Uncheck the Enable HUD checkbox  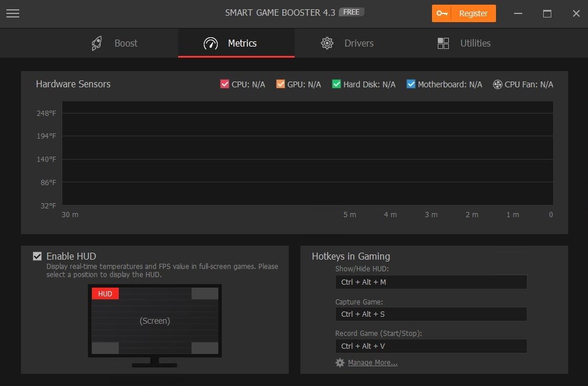pos(37,256)
